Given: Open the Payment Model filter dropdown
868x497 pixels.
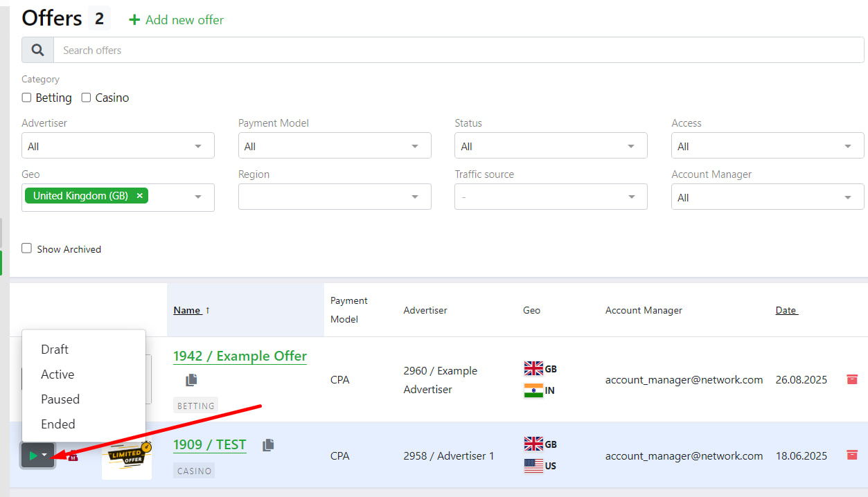Looking at the screenshot, I should click(334, 146).
